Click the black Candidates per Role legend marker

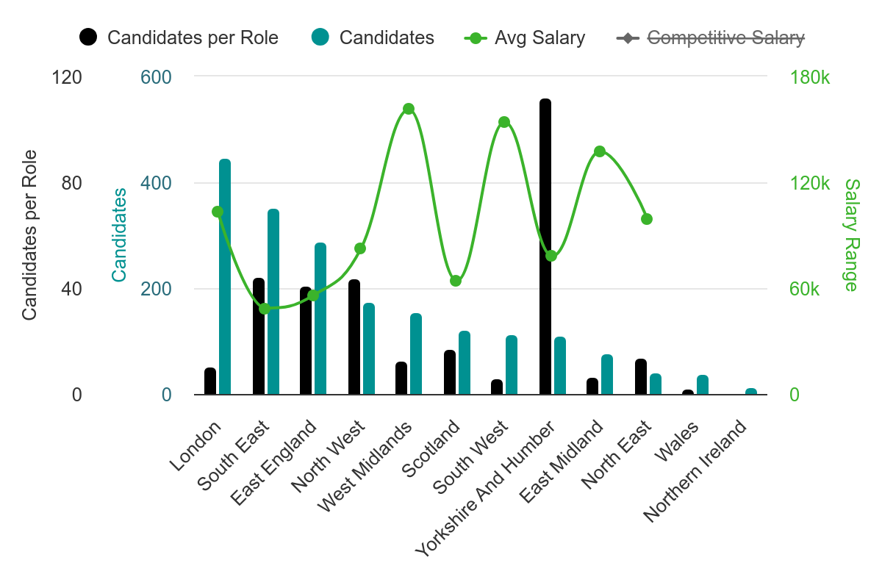(x=88, y=37)
